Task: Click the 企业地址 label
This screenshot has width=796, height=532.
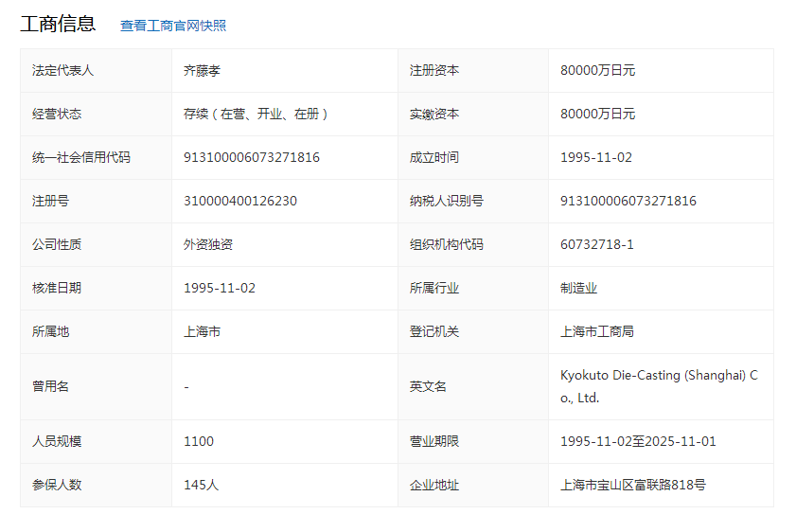Action: coord(434,486)
